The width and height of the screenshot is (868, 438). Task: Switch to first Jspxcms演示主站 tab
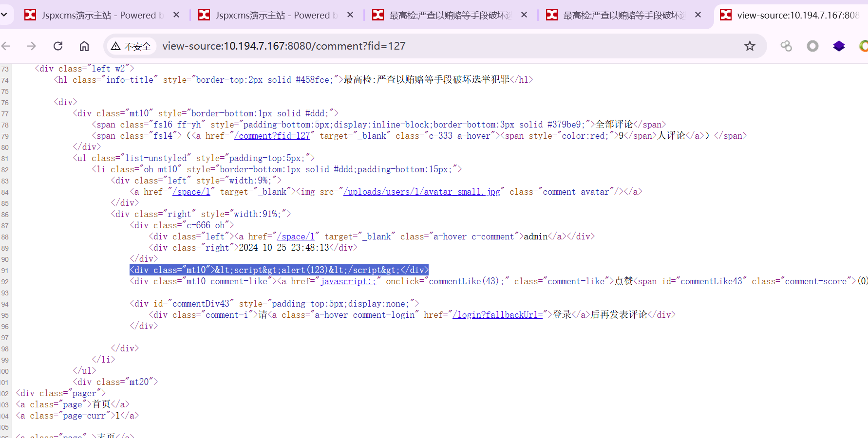click(95, 15)
